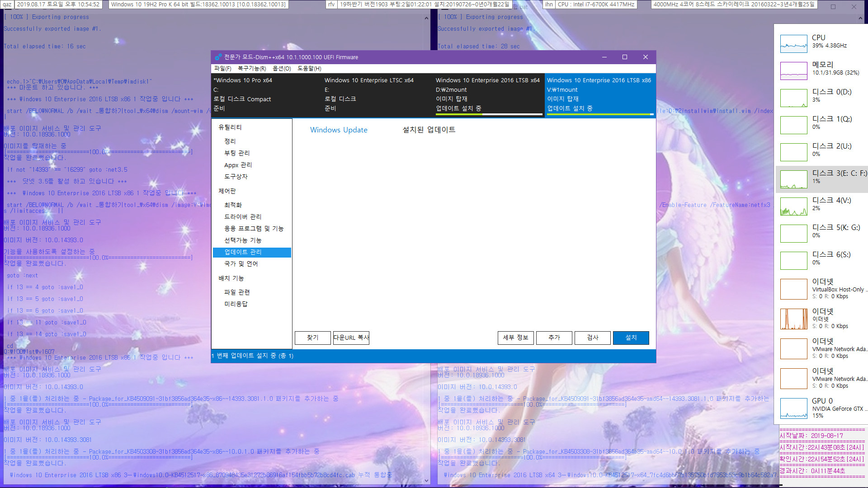Open the 복구기능(R) menu
Screen dimensions: 868x488
[252, 68]
